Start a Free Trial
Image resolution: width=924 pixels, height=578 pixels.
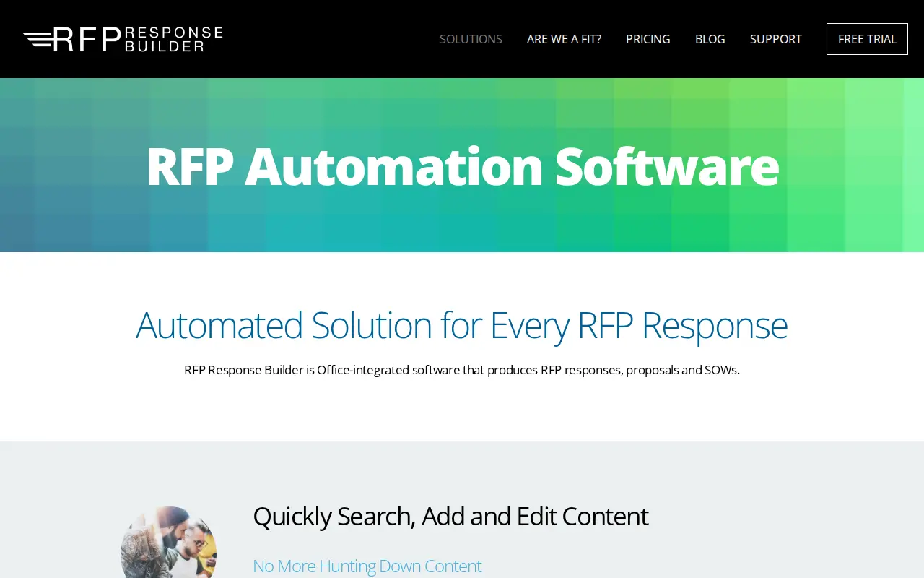coord(867,39)
